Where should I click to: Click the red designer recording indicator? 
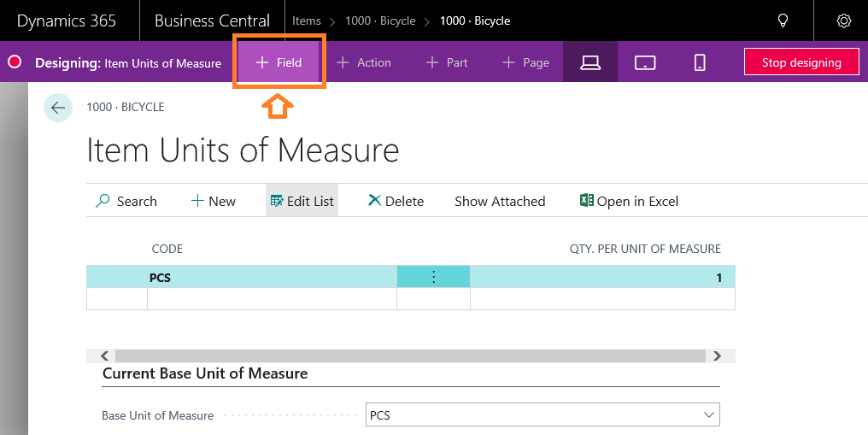coord(15,62)
